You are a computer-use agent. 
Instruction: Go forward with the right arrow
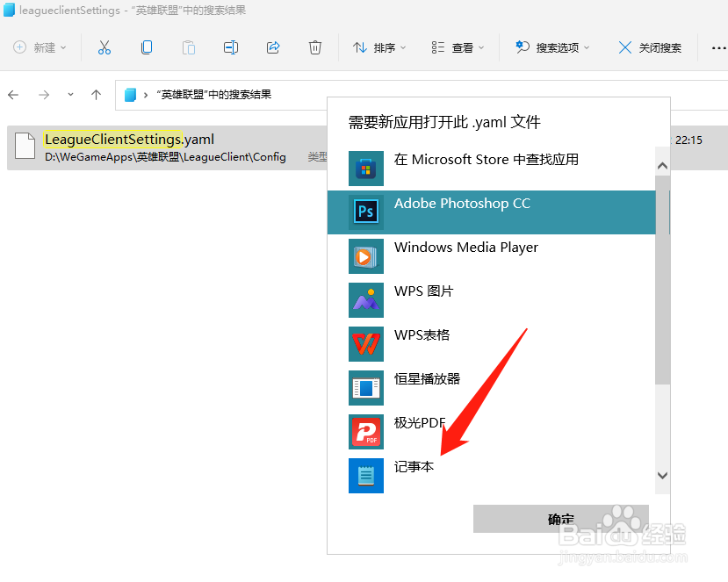[44, 95]
